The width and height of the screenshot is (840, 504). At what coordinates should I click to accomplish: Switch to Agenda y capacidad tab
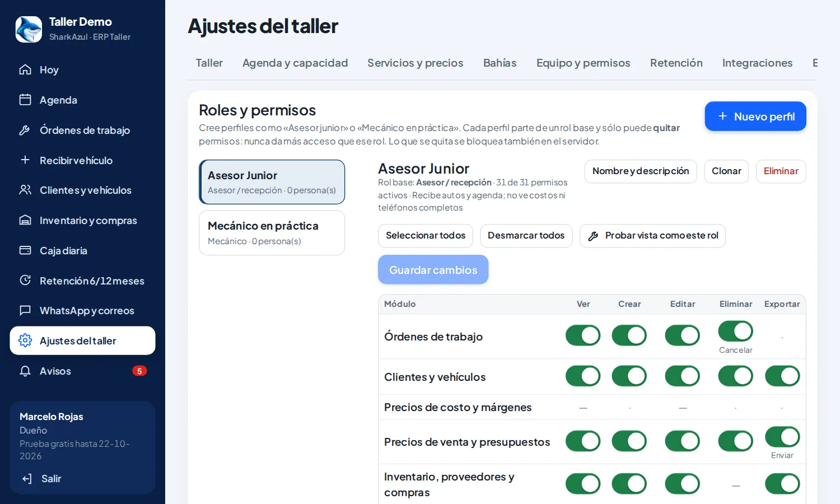[x=295, y=63]
